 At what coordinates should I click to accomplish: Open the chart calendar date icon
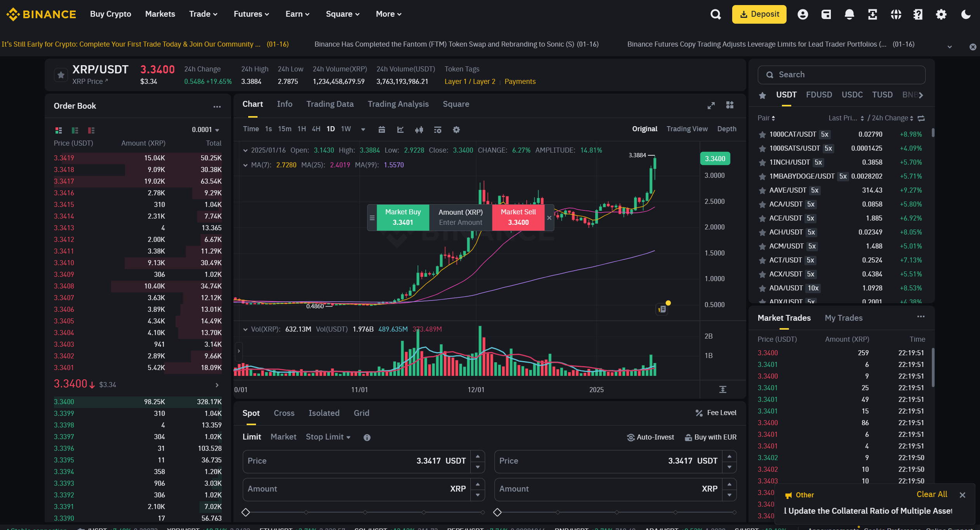click(381, 130)
